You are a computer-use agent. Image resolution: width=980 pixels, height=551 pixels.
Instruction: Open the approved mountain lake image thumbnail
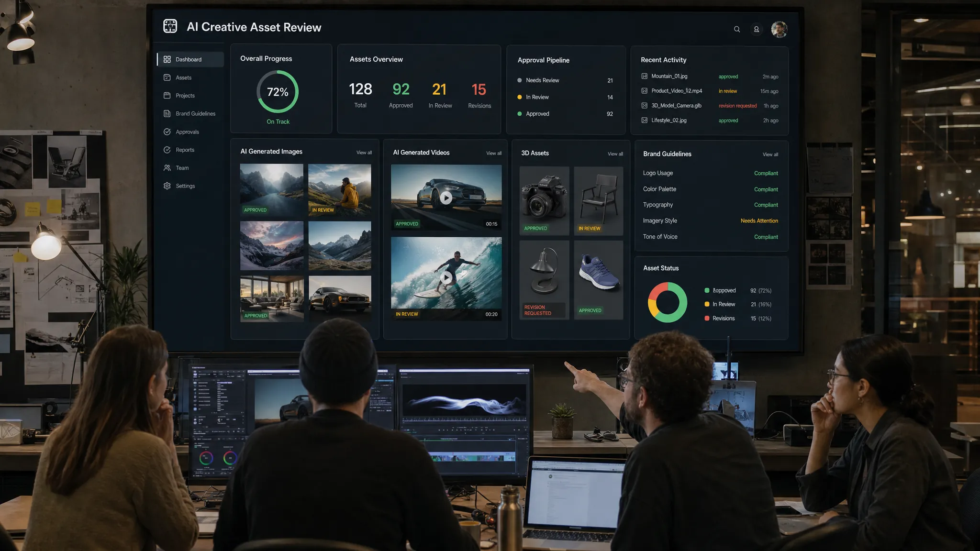tap(271, 190)
